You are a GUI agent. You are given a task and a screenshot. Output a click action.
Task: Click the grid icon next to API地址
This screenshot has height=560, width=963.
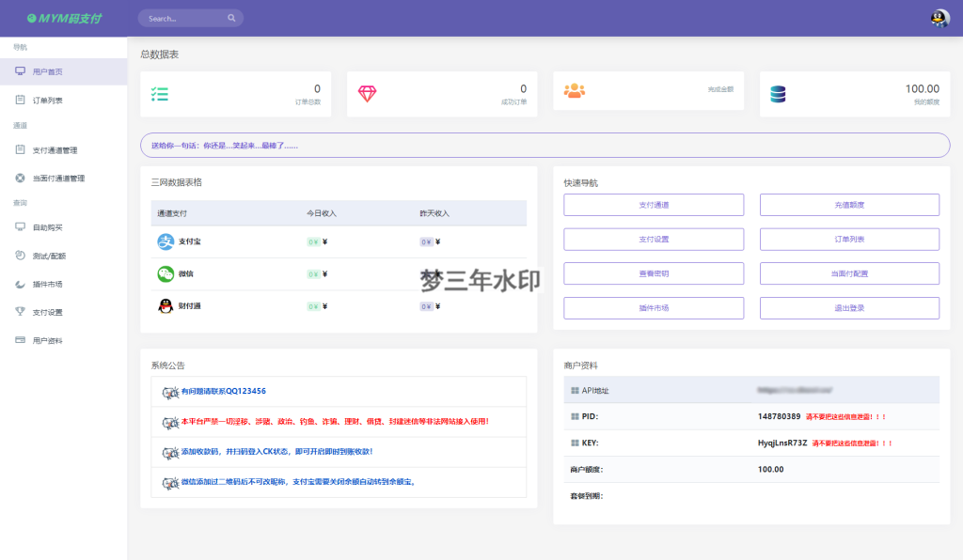575,390
